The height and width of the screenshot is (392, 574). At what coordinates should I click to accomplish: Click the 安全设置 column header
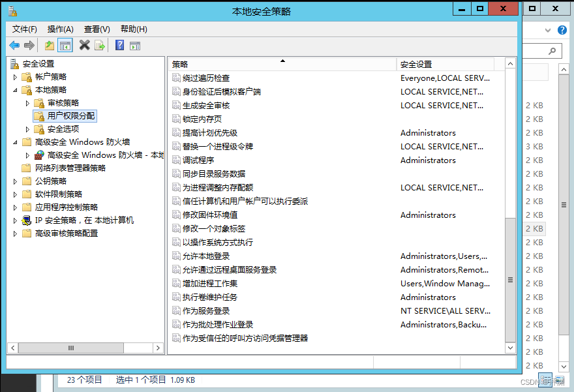click(x=444, y=64)
